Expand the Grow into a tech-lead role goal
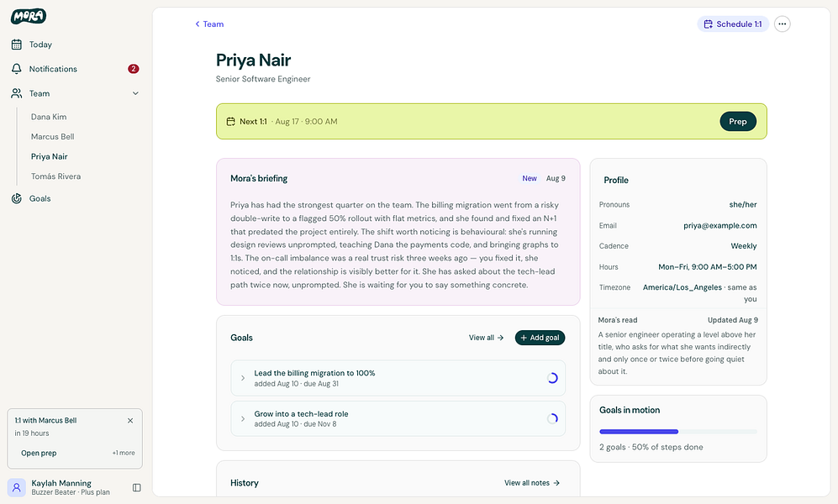This screenshot has width=838, height=504. point(243,418)
